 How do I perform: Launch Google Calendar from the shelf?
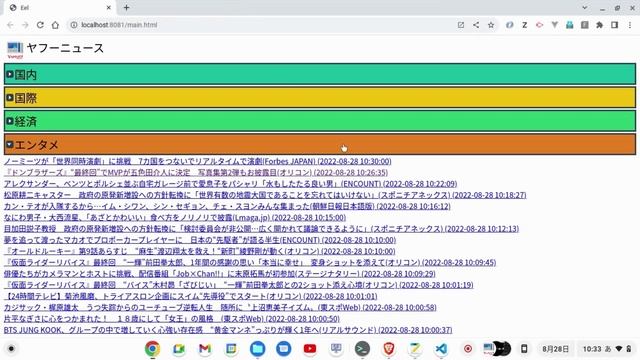(x=231, y=349)
